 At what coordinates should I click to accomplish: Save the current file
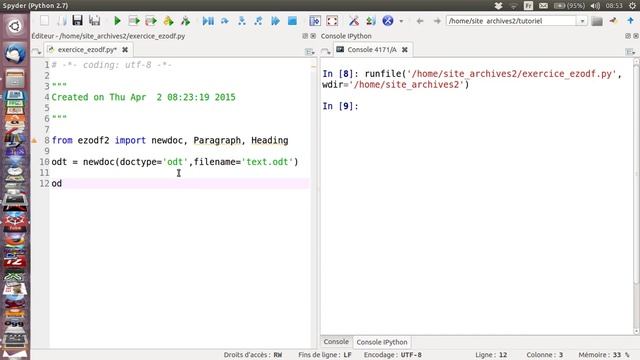tap(78, 20)
